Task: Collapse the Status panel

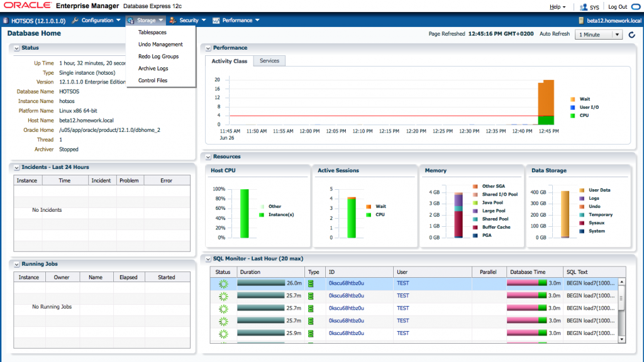Action: tap(16, 48)
